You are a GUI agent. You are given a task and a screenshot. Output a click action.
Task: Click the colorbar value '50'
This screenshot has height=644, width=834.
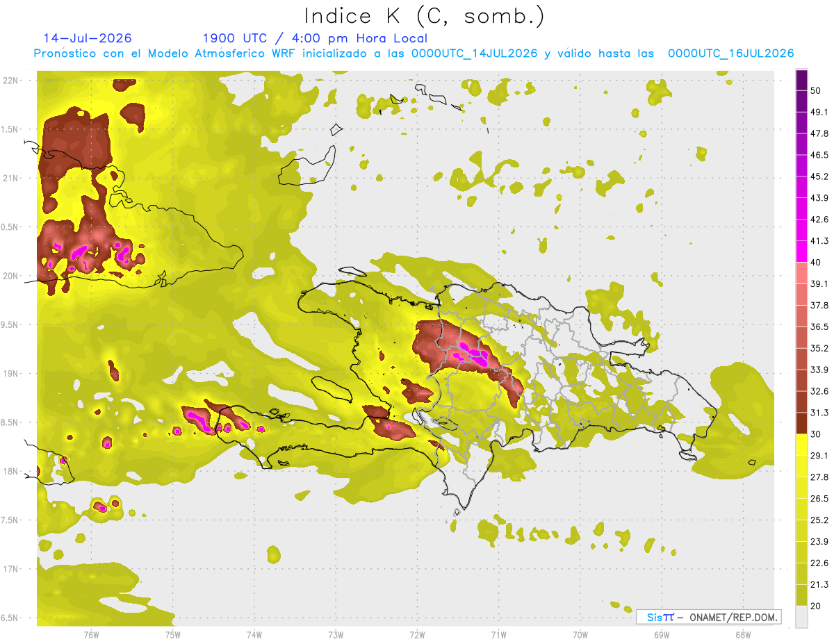(817, 91)
